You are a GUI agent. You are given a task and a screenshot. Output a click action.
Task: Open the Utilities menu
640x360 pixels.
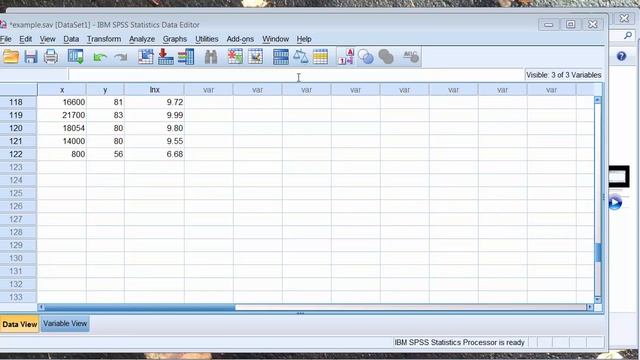207,39
